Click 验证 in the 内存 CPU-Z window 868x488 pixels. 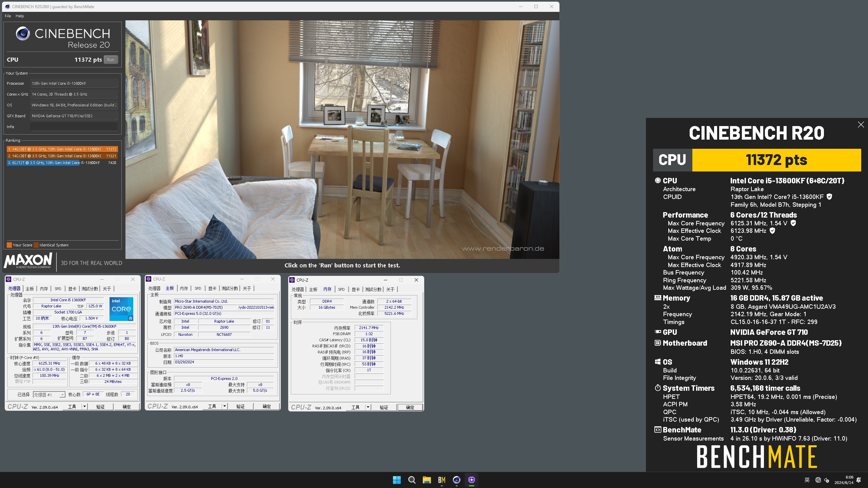coord(384,407)
